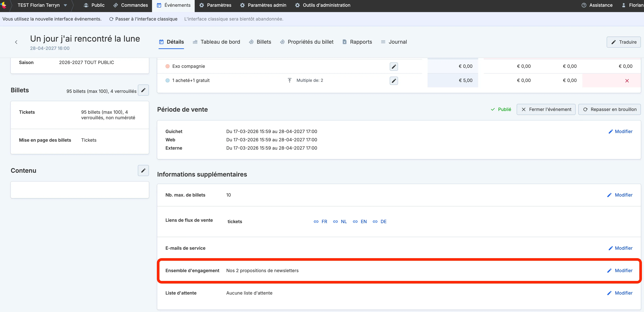Open the Paramètres menu
The width and height of the screenshot is (644, 312).
(215, 5)
